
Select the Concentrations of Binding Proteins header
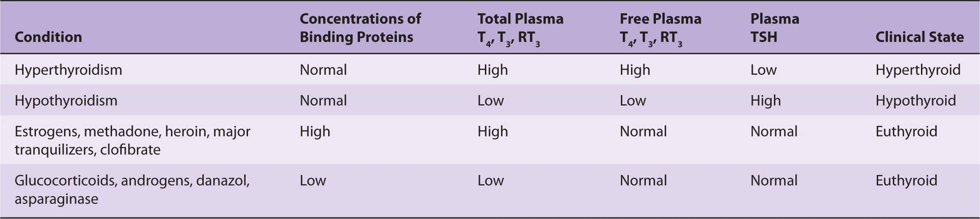coord(360,28)
